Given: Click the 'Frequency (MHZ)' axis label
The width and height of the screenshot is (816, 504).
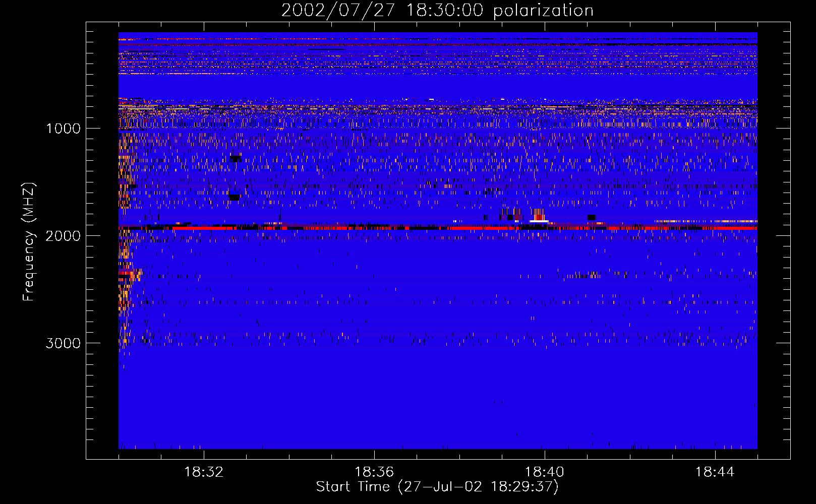Looking at the screenshot, I should (x=29, y=242).
